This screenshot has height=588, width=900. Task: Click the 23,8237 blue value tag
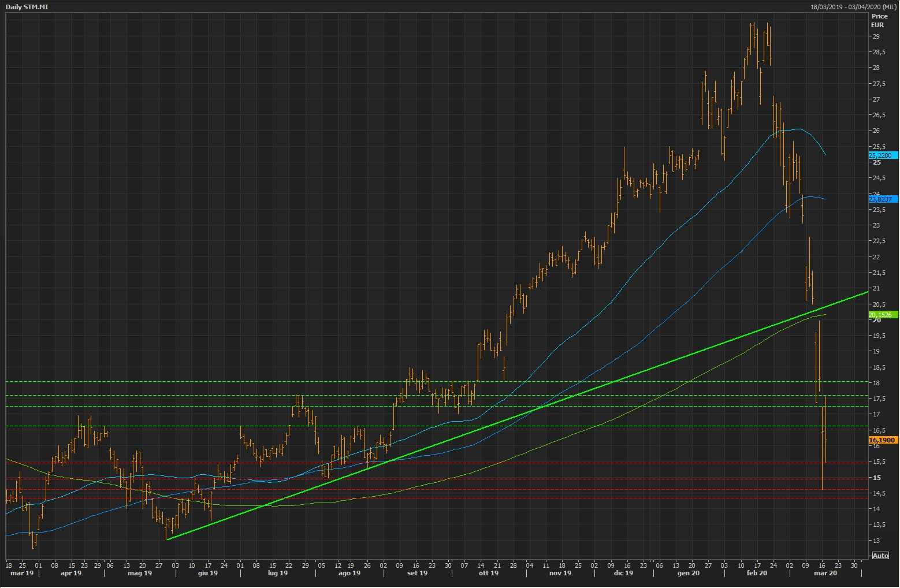click(883, 199)
